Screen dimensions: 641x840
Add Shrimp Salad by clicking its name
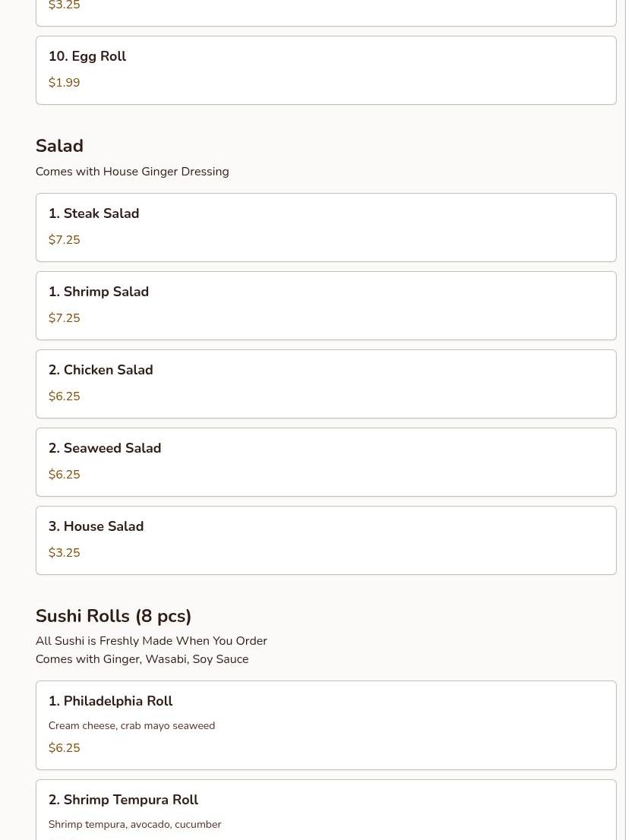tap(98, 292)
